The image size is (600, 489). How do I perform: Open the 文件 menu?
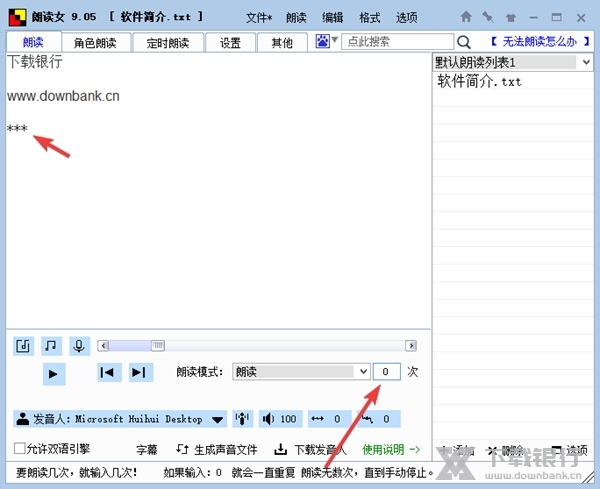259,18
